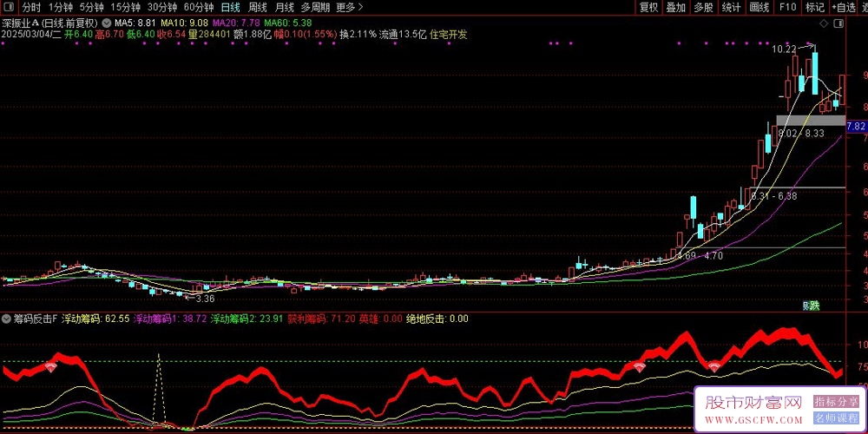Image resolution: width=868 pixels, height=434 pixels.
Task: Expand the 更多 periods menu
Action: click(x=349, y=7)
